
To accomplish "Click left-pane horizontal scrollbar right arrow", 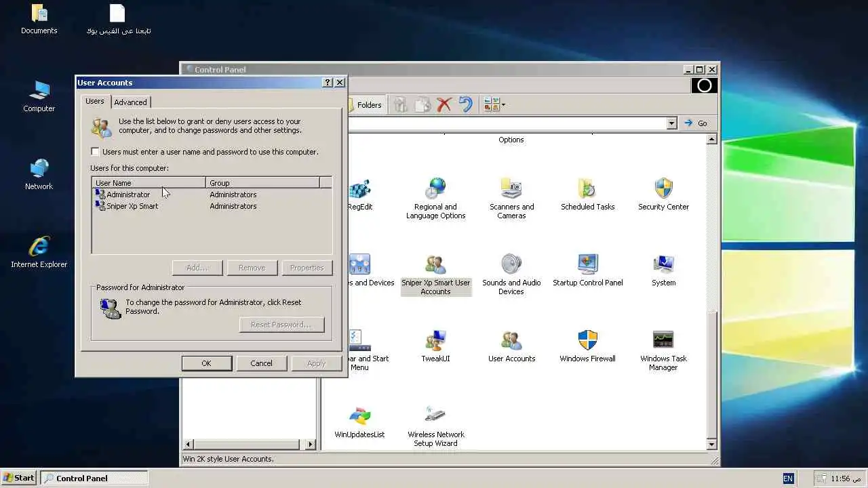I will (310, 445).
